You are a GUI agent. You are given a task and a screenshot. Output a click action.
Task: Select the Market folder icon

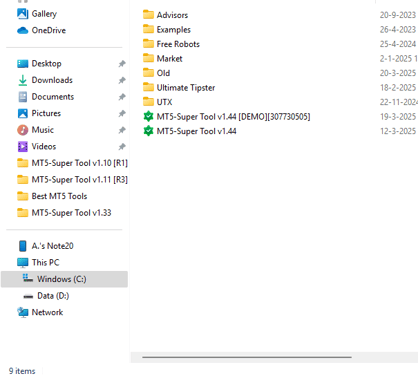pos(148,58)
